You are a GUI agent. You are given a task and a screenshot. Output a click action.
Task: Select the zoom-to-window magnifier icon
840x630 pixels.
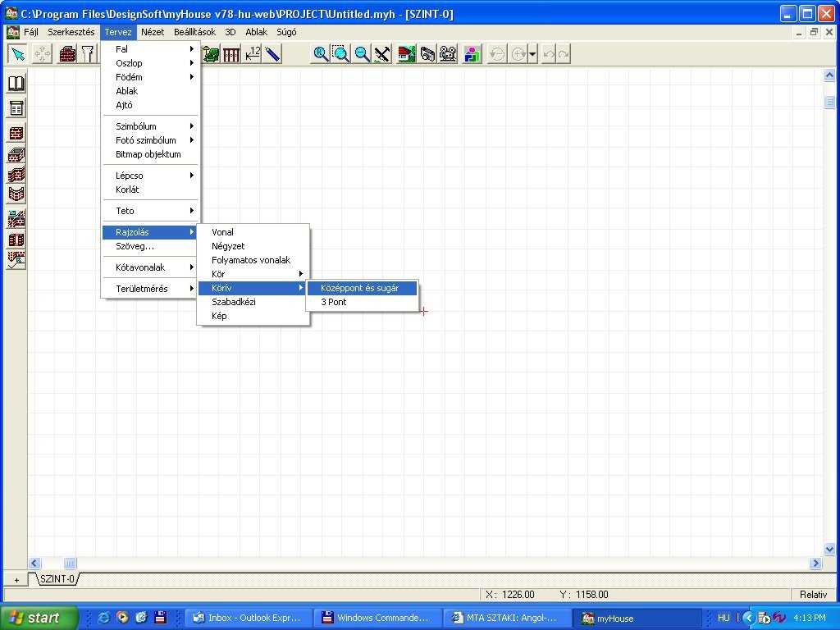tap(340, 54)
